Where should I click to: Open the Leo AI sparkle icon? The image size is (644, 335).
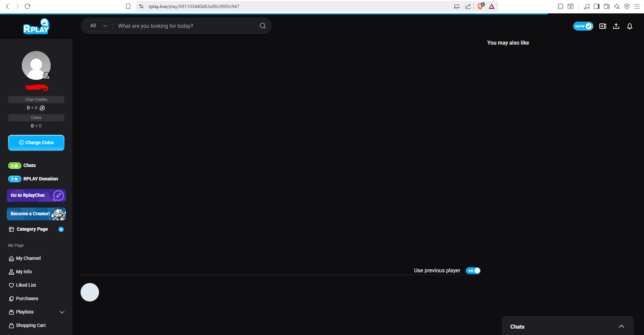[617, 6]
